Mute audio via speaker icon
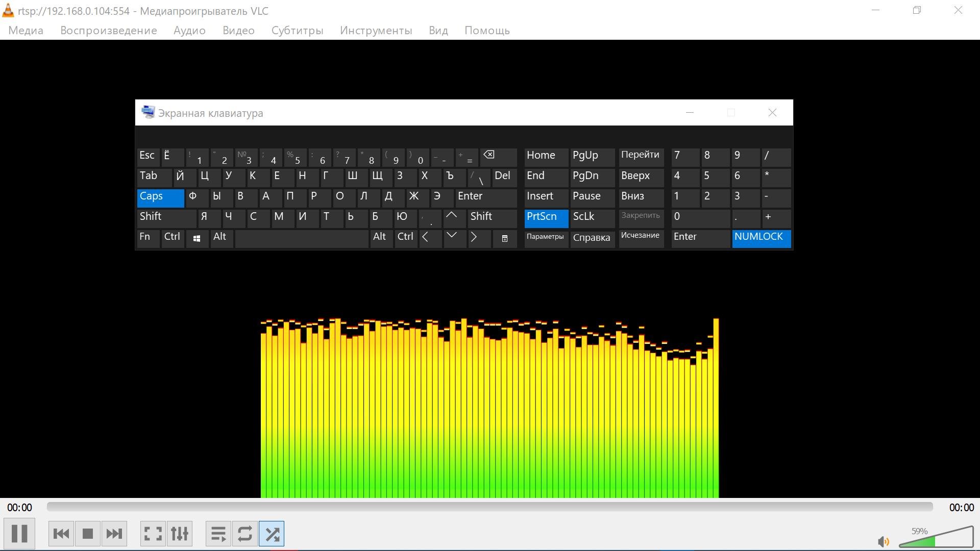The width and height of the screenshot is (980, 551). point(884,541)
